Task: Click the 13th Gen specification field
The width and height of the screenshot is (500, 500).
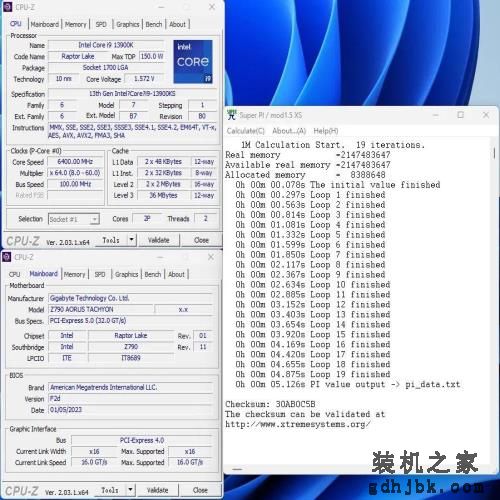Action: coord(132,94)
